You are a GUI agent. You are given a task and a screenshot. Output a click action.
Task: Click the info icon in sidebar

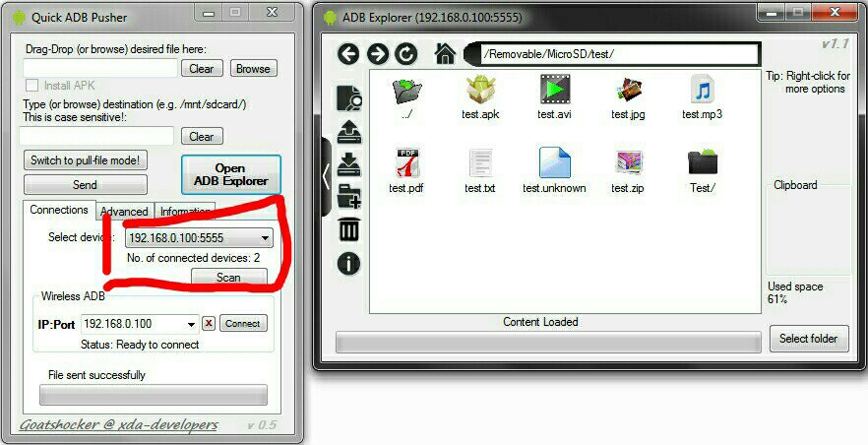[x=348, y=264]
